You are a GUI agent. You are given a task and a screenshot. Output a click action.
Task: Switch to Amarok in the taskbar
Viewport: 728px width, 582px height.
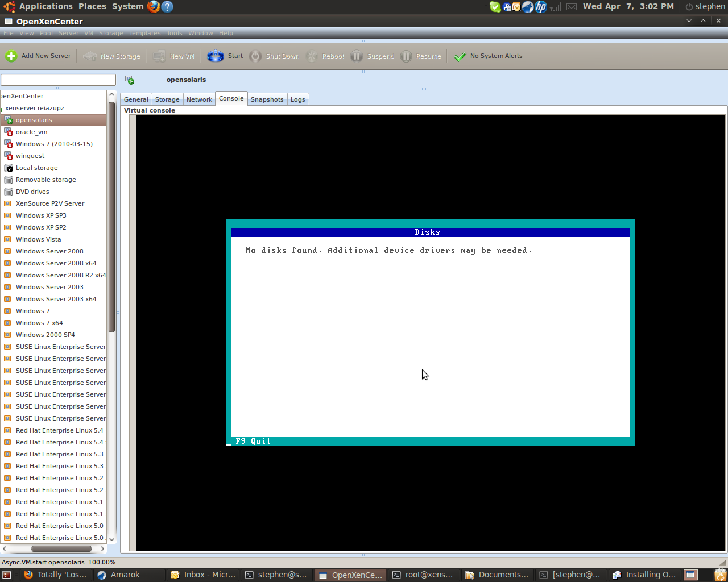(119, 575)
